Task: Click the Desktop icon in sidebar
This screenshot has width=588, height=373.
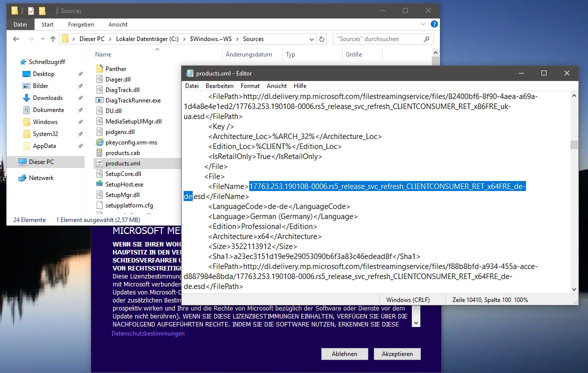Action: [26, 74]
